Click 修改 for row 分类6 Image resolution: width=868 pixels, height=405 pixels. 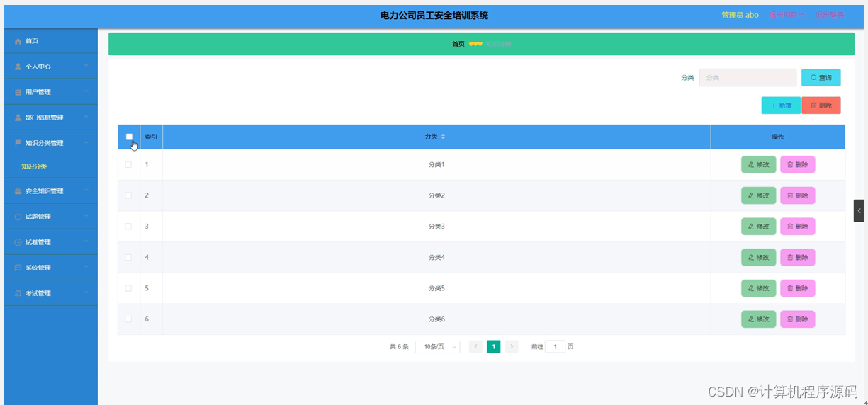[759, 319]
